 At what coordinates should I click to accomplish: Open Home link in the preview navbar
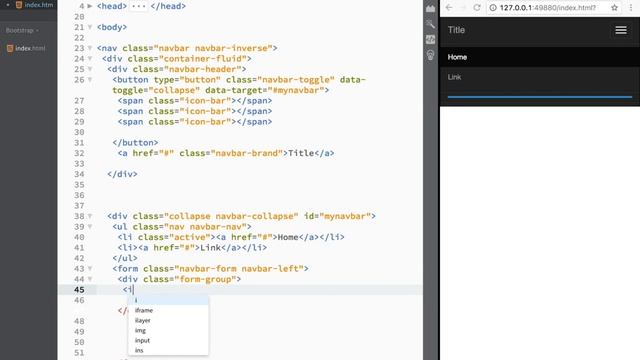pyautogui.click(x=457, y=57)
